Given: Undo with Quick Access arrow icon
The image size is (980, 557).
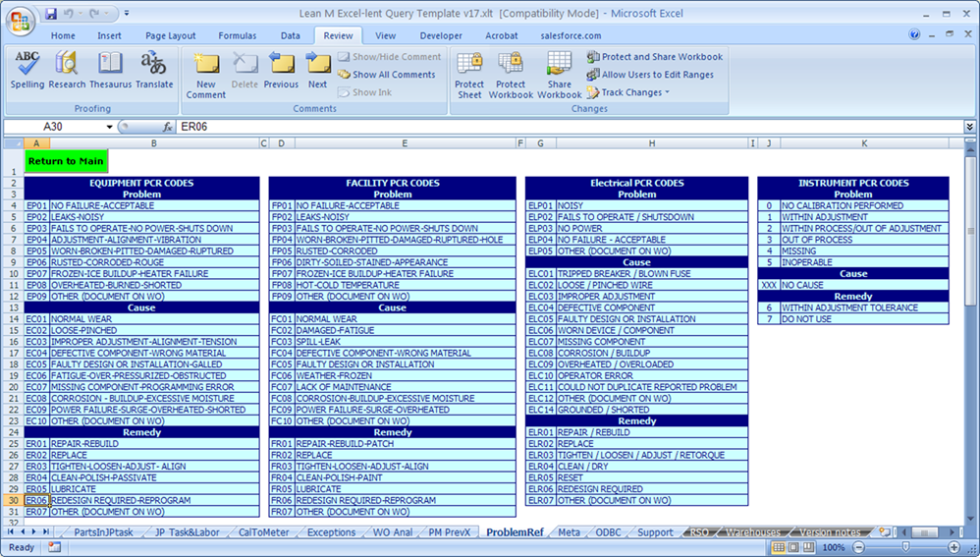Looking at the screenshot, I should [x=68, y=13].
